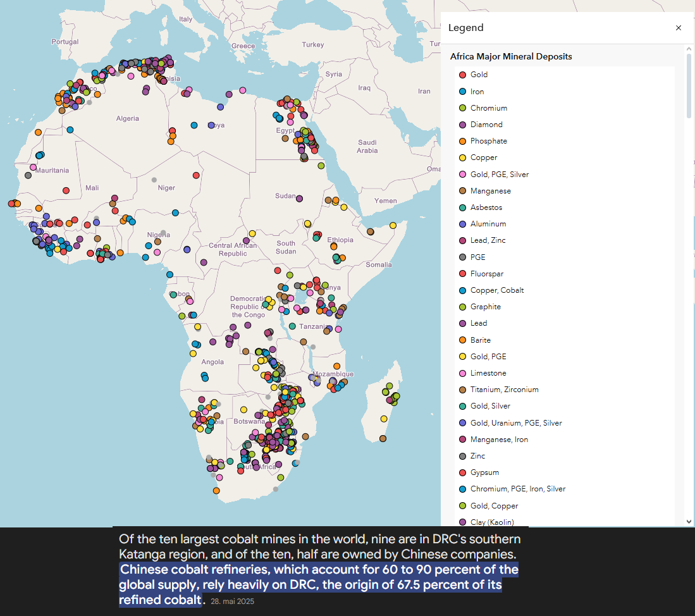695x616 pixels.
Task: Click the Gypsum legend swatch
Action: click(462, 473)
